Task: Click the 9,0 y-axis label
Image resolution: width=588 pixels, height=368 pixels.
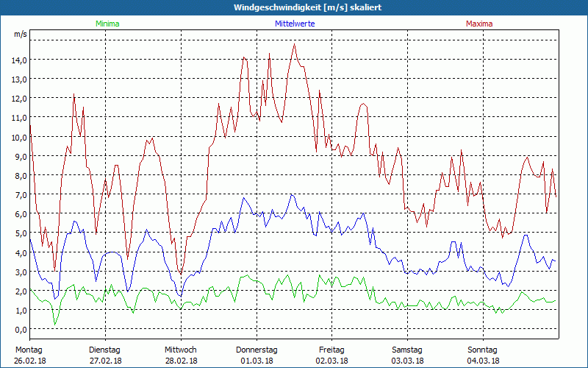Action: (x=21, y=156)
